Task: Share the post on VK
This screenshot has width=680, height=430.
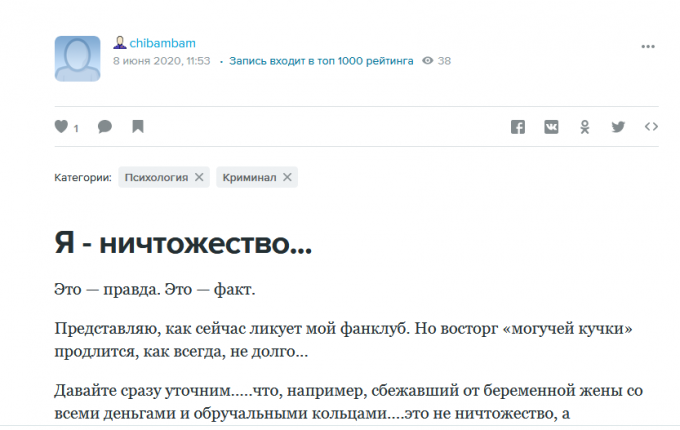Action: [551, 127]
